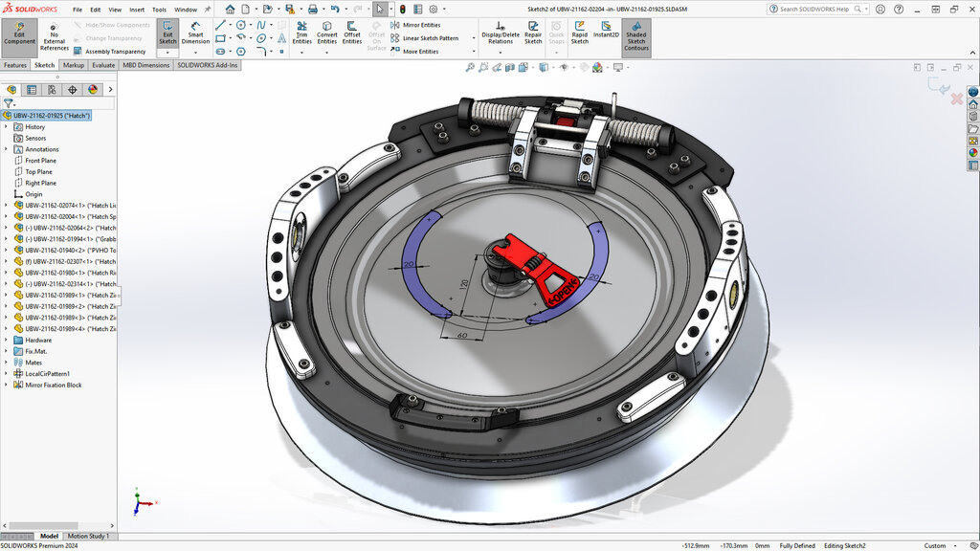This screenshot has height=551, width=980.
Task: Click the FeatureManager filter icon
Action: [8, 103]
